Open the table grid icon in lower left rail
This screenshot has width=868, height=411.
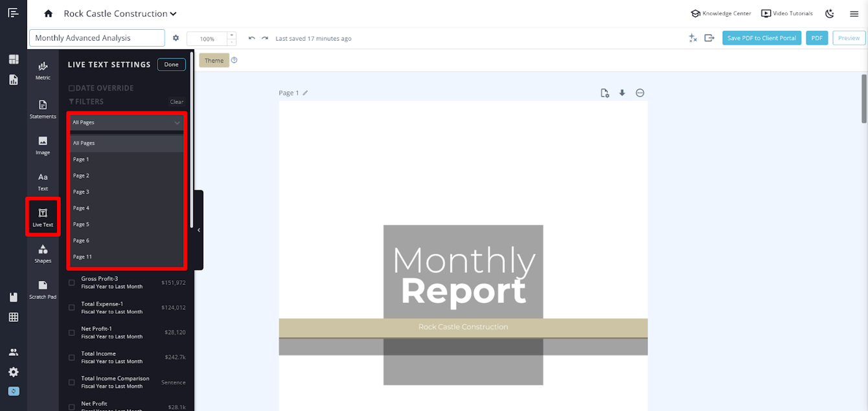tap(14, 317)
